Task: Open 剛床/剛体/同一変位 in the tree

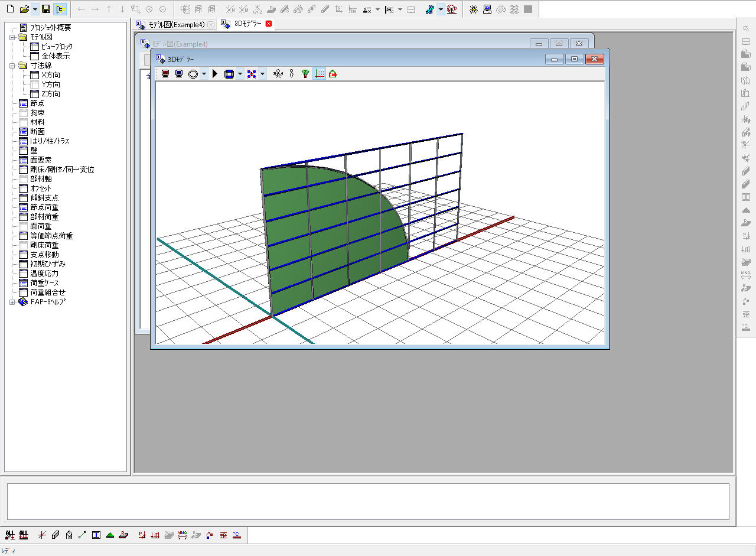Action: click(x=62, y=169)
